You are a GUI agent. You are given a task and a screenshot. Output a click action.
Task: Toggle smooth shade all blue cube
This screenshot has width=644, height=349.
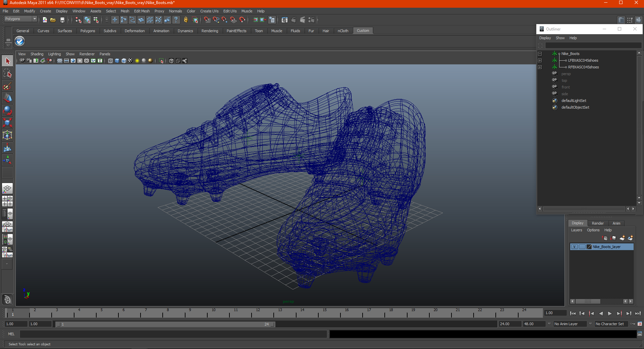tap(117, 61)
